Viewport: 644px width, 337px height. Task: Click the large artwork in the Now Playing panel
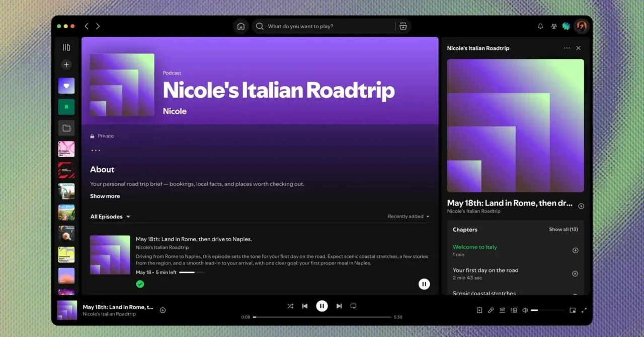point(516,125)
